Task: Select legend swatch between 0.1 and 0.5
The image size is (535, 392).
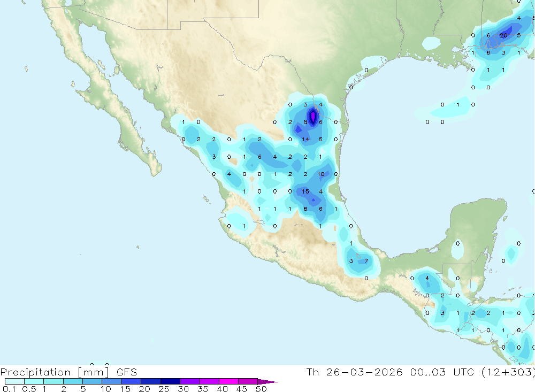Action: [x=14, y=381]
